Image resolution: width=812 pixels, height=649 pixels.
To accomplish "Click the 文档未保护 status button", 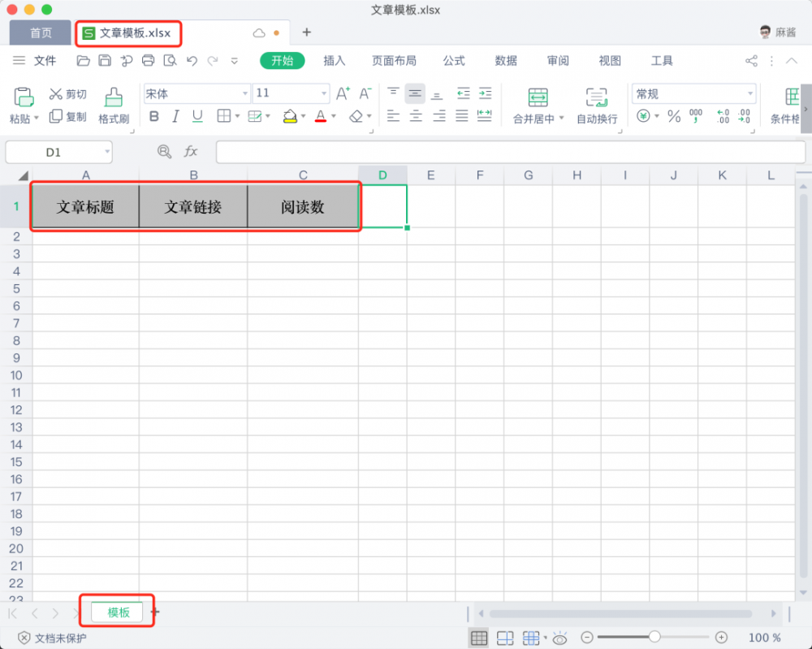I will pyautogui.click(x=50, y=638).
